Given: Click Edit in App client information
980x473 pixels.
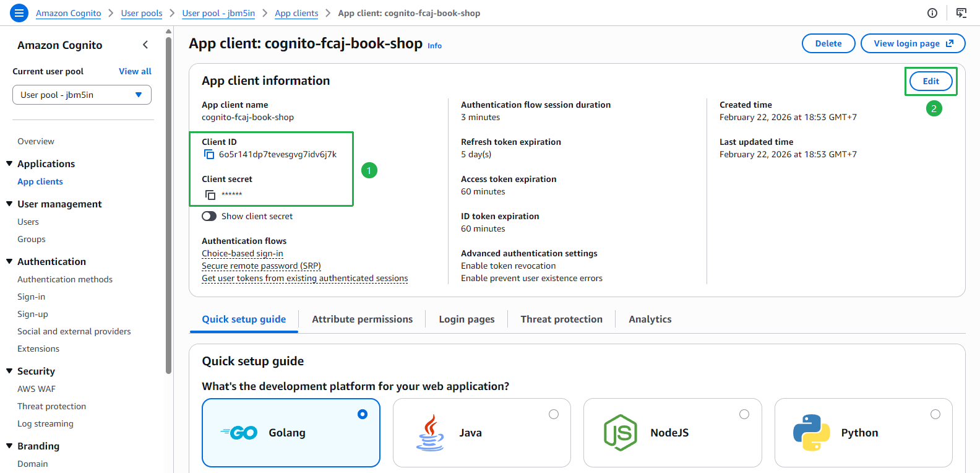Looking at the screenshot, I should 931,81.
